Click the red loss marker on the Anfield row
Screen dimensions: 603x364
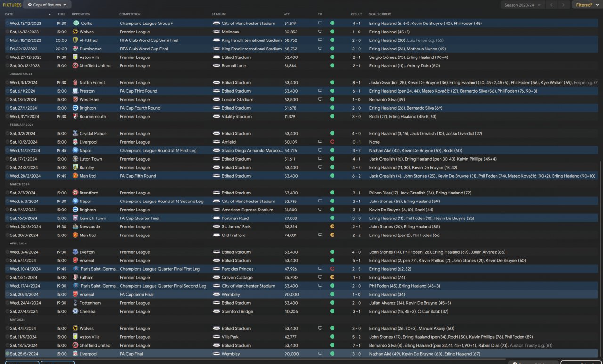[x=332, y=142]
